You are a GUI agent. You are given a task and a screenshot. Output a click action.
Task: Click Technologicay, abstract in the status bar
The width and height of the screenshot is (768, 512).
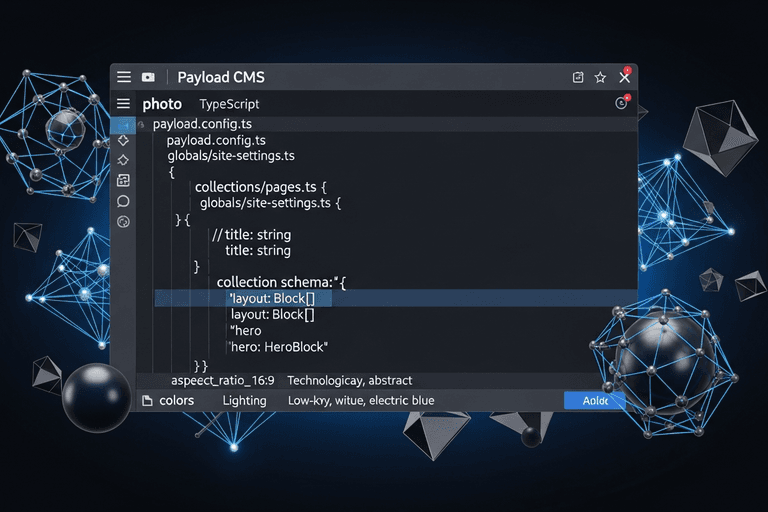click(x=350, y=381)
